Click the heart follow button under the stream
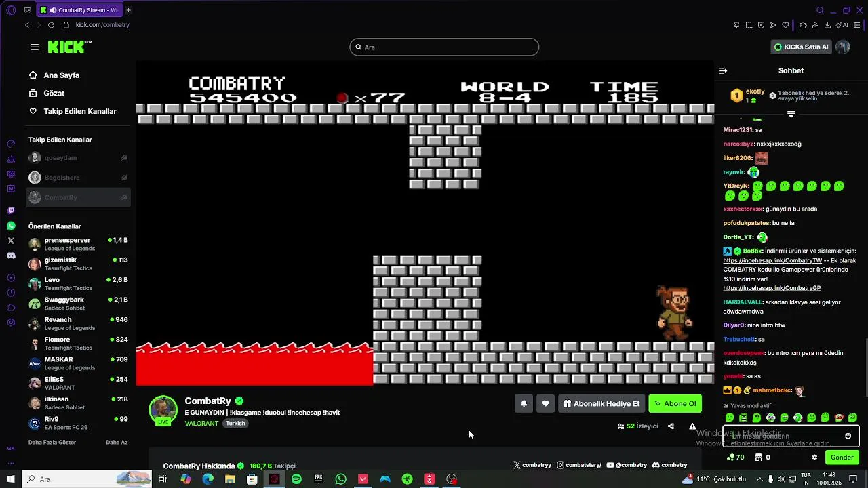 tap(545, 404)
